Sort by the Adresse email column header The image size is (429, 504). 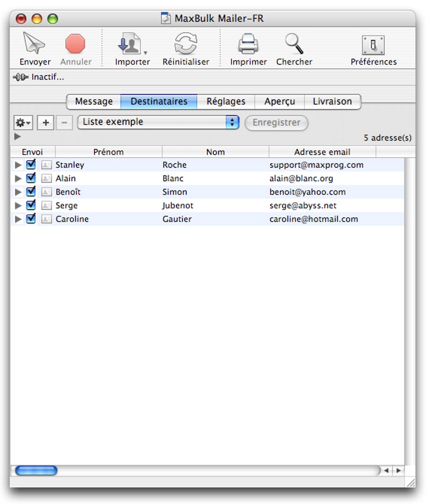tap(322, 152)
